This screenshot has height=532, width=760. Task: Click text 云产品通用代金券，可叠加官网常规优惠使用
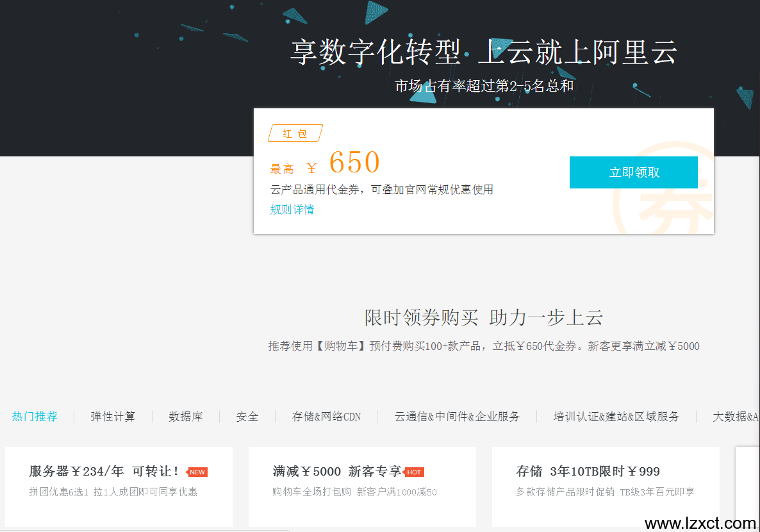tap(381, 190)
